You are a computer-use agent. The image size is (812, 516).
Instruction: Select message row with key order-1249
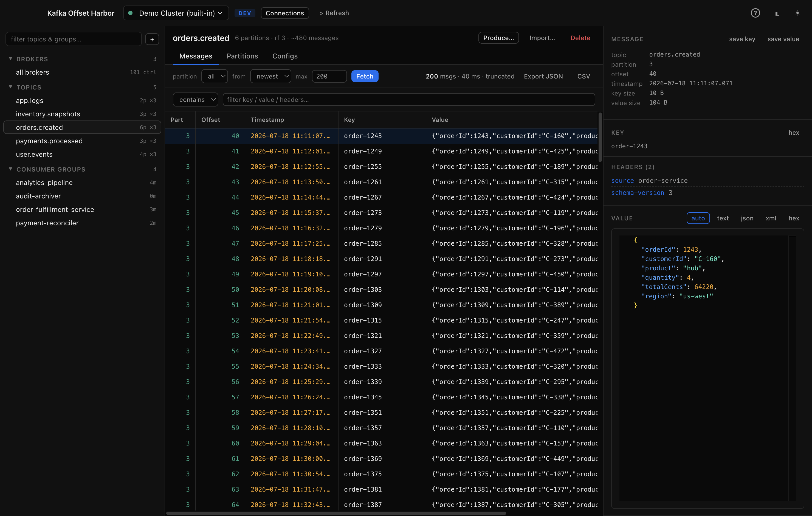tap(381, 151)
